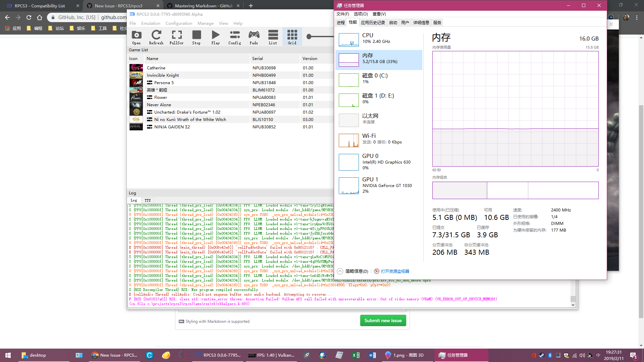This screenshot has width=644, height=362.
Task: Click the Windows Start button
Action: 8,355
